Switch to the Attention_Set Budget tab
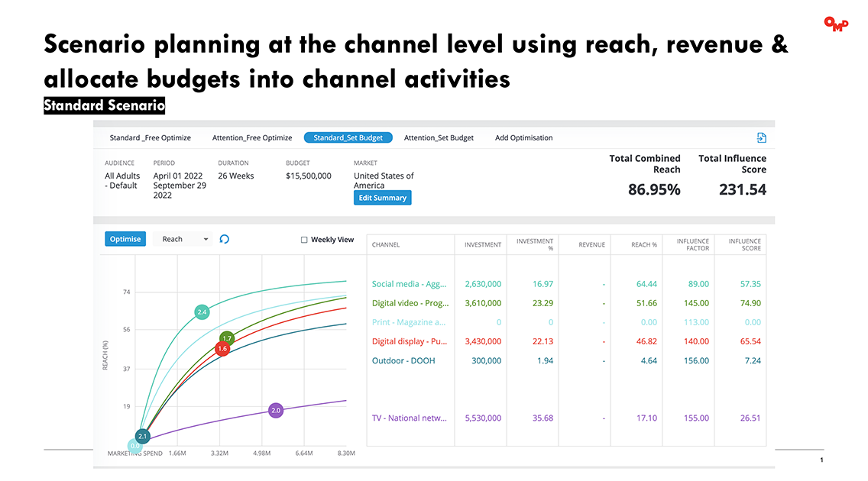This screenshot has width=868, height=481. [x=441, y=137]
